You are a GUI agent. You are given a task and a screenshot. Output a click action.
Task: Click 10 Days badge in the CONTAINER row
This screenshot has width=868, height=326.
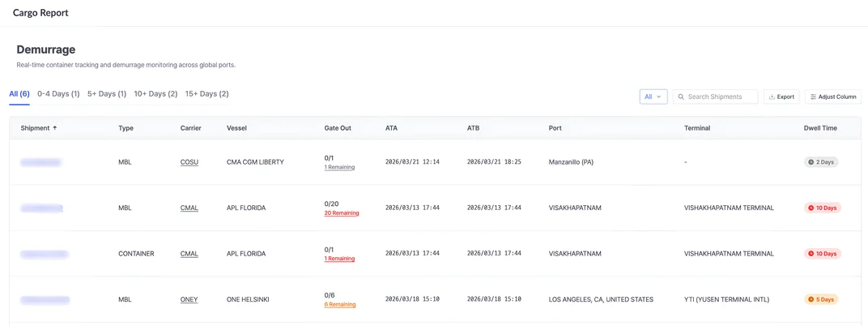pyautogui.click(x=823, y=254)
